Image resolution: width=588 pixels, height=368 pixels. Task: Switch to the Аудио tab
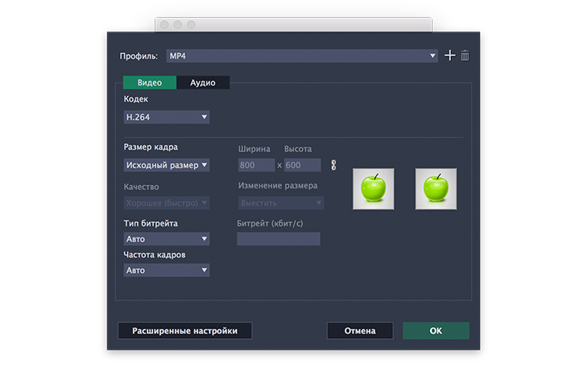click(202, 82)
